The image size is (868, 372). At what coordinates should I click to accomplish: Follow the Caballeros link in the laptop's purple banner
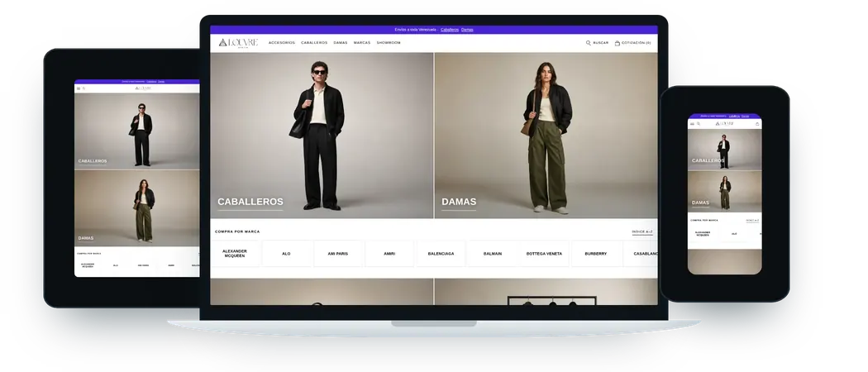[x=450, y=30]
